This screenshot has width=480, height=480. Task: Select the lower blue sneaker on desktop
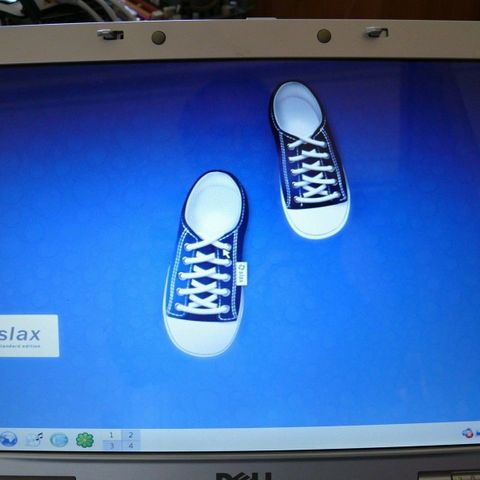coord(207,263)
